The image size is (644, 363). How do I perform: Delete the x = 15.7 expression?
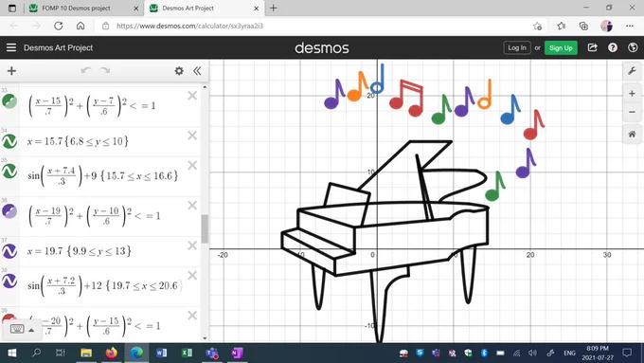[x=192, y=136]
